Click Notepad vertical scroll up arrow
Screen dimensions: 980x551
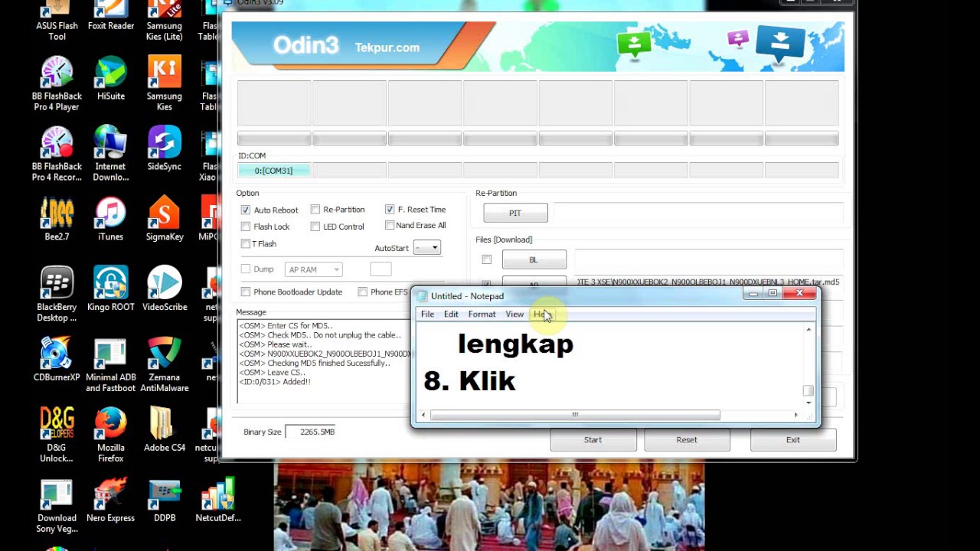tap(808, 330)
